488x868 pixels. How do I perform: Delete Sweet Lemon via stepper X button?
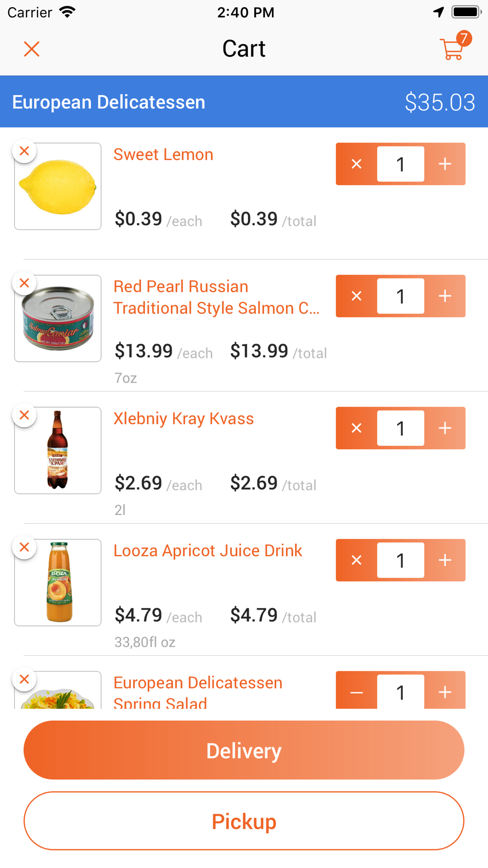357,164
